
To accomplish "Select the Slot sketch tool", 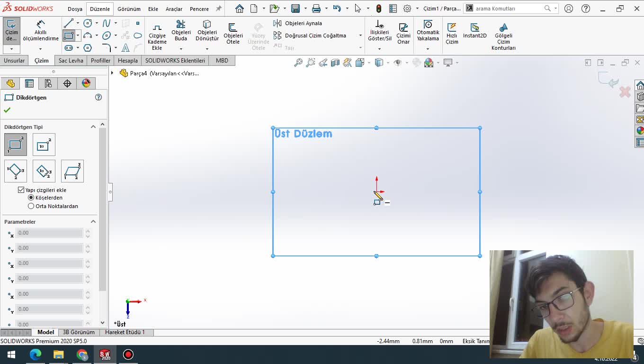I will tap(69, 48).
